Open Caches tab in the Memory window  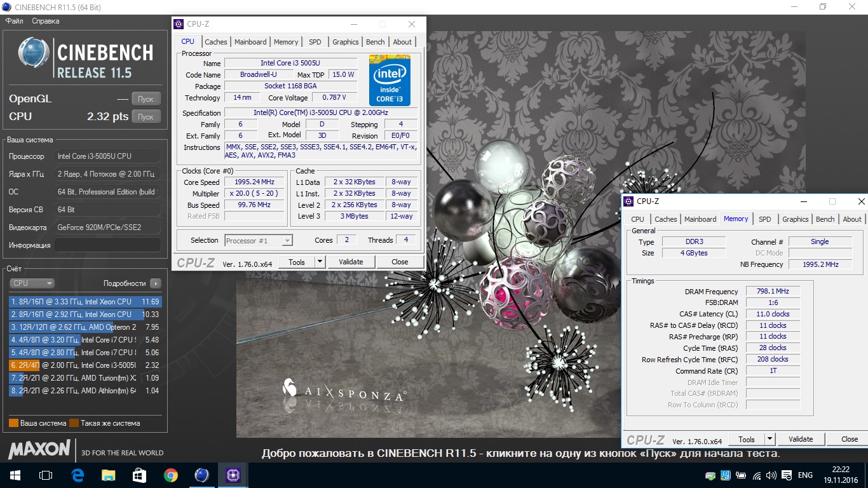click(666, 219)
